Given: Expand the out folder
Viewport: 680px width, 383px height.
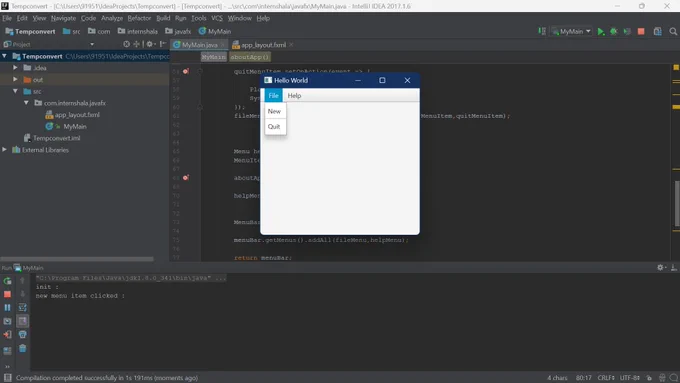Looking at the screenshot, I should point(15,79).
